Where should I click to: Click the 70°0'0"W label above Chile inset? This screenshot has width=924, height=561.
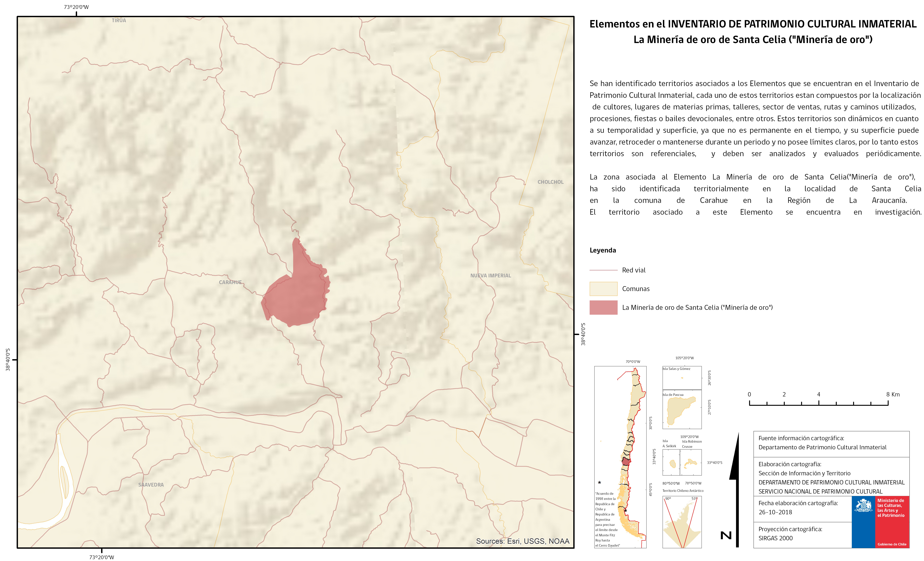633,362
